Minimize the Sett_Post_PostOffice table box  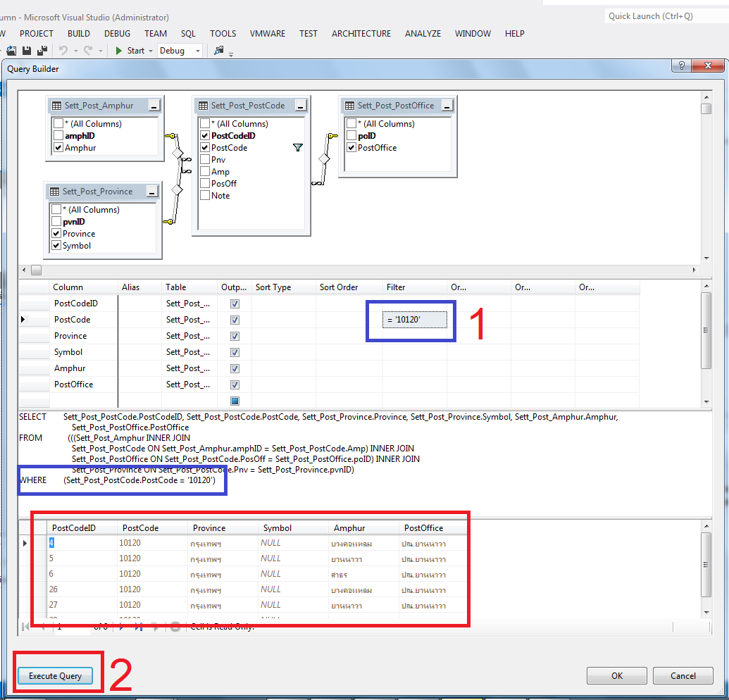(447, 106)
